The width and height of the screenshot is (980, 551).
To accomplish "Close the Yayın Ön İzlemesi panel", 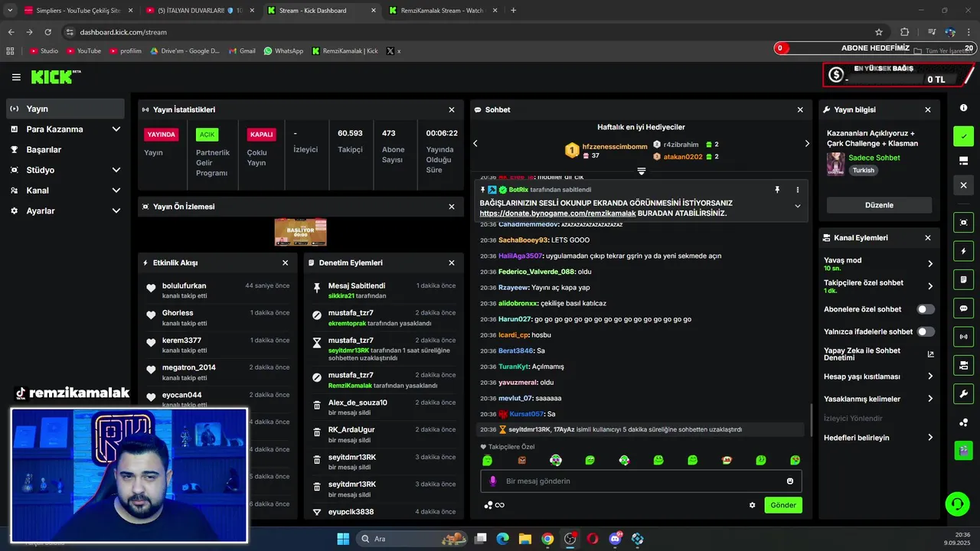I will click(452, 207).
